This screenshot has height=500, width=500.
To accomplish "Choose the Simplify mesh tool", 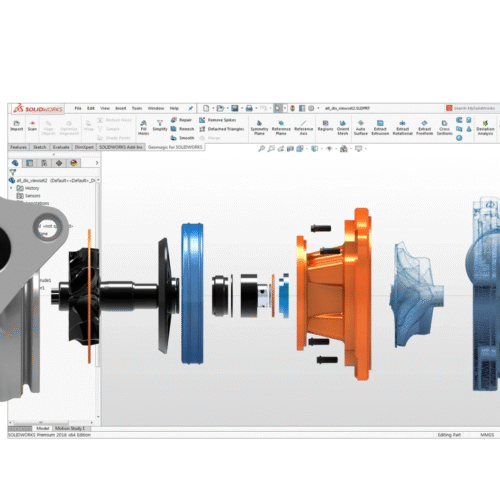I will tap(160, 126).
